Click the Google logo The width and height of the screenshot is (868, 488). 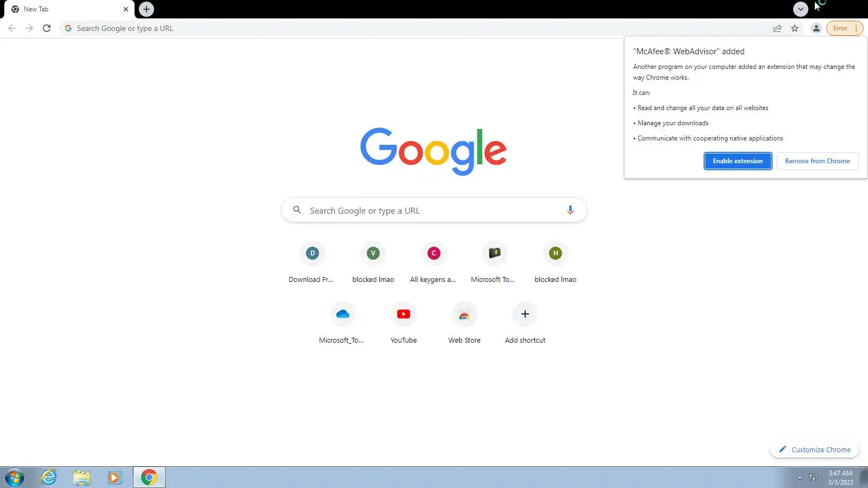(433, 151)
